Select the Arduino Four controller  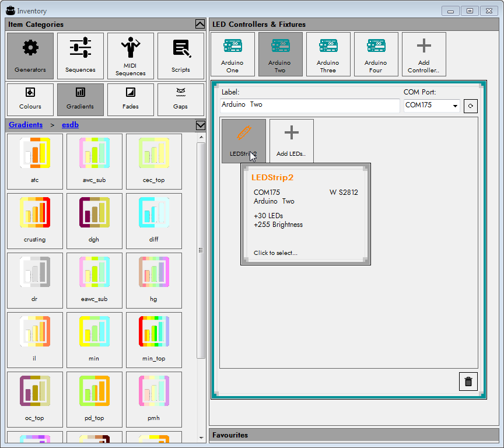tap(376, 54)
